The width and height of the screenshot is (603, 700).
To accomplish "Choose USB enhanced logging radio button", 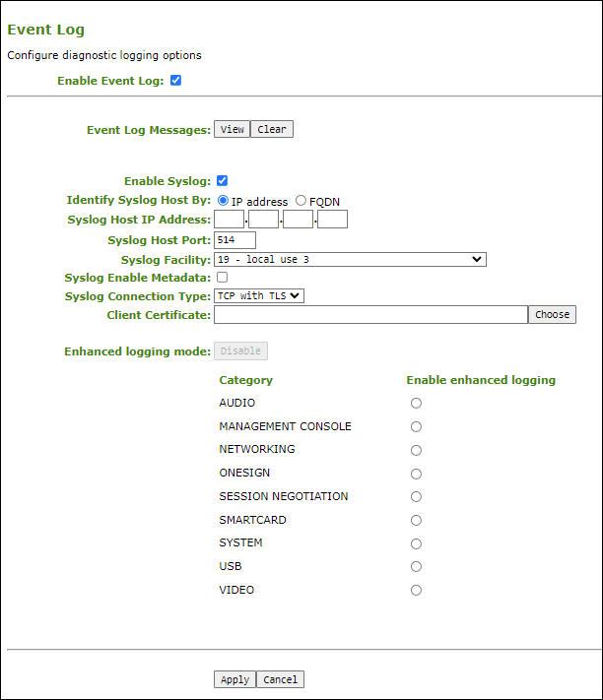I will tap(417, 566).
